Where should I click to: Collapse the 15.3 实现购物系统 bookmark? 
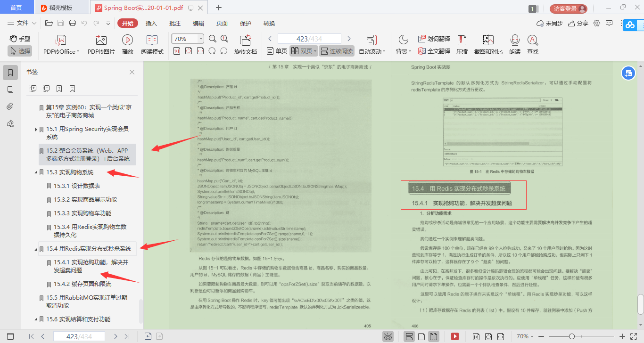click(x=36, y=172)
